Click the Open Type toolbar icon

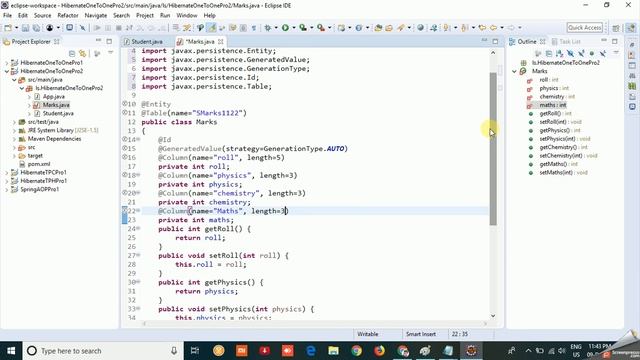coord(378,28)
